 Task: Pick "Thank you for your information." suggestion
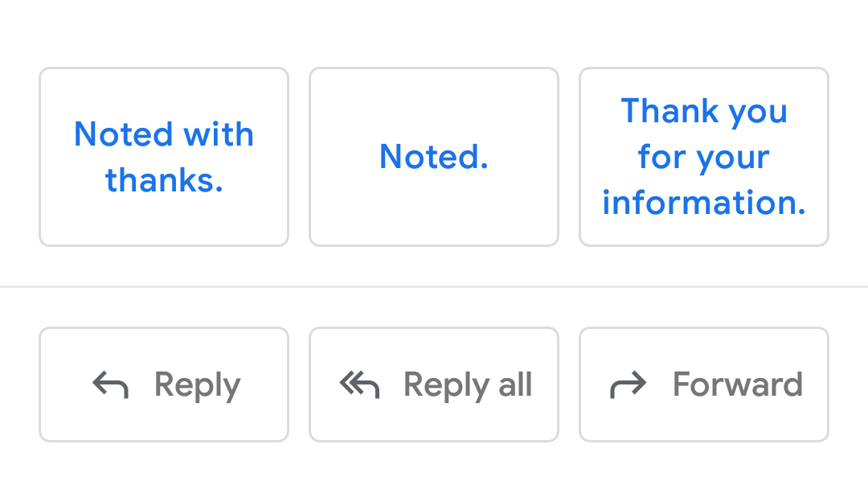pyautogui.click(x=704, y=157)
